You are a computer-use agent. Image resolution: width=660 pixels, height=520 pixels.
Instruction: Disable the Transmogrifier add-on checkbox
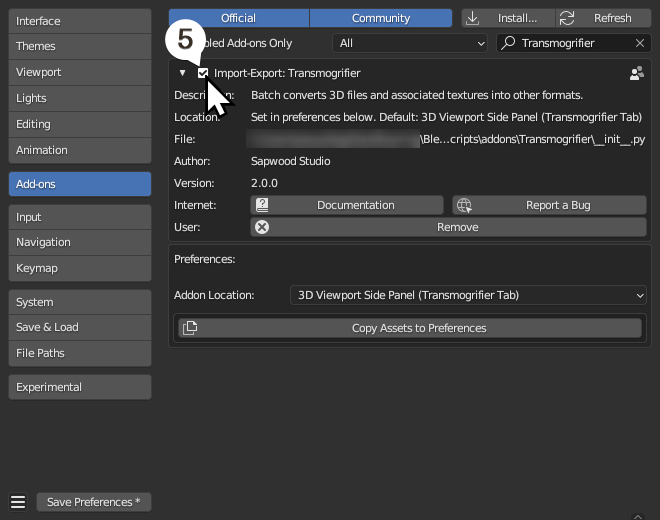204,73
